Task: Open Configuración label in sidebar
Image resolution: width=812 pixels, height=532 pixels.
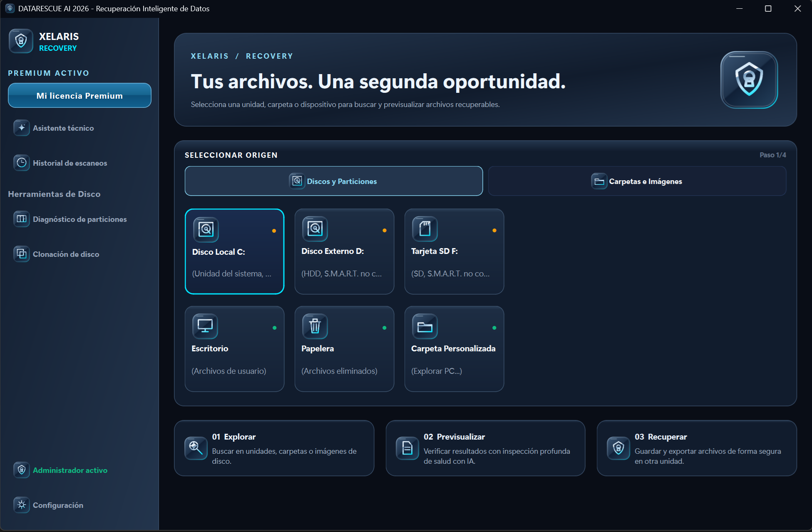Action: pos(58,505)
